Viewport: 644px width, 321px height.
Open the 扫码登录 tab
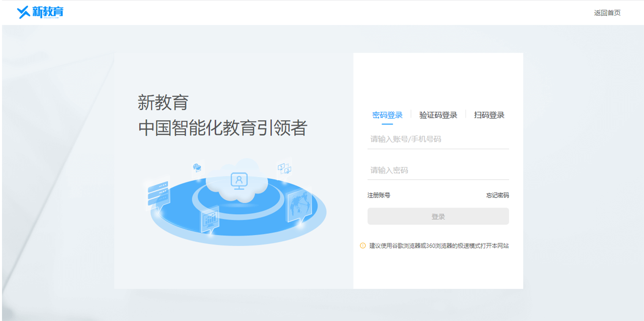(x=489, y=115)
